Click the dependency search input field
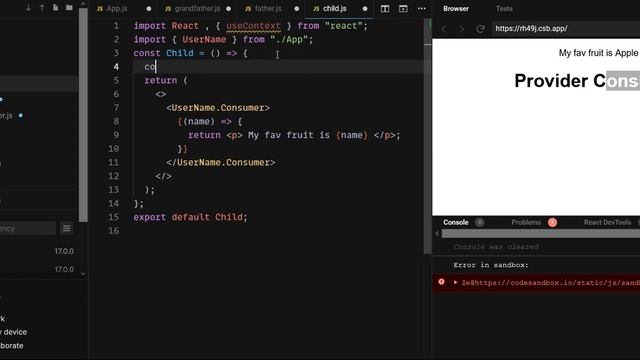 pyautogui.click(x=27, y=229)
